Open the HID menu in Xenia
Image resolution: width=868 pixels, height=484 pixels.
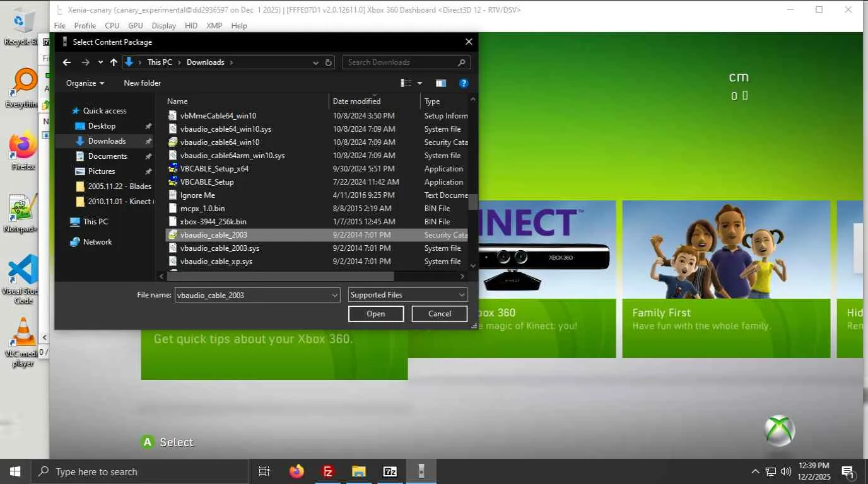click(x=191, y=26)
